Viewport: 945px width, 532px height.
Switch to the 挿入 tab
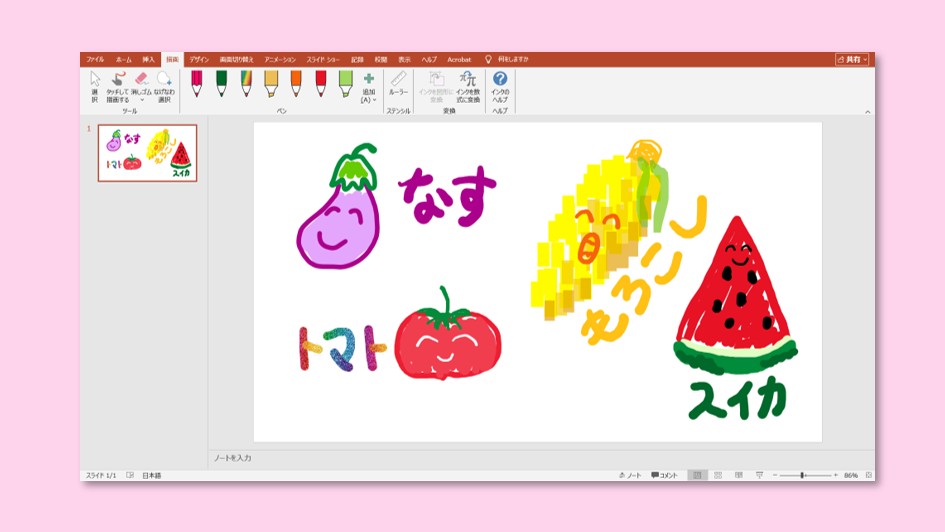148,60
